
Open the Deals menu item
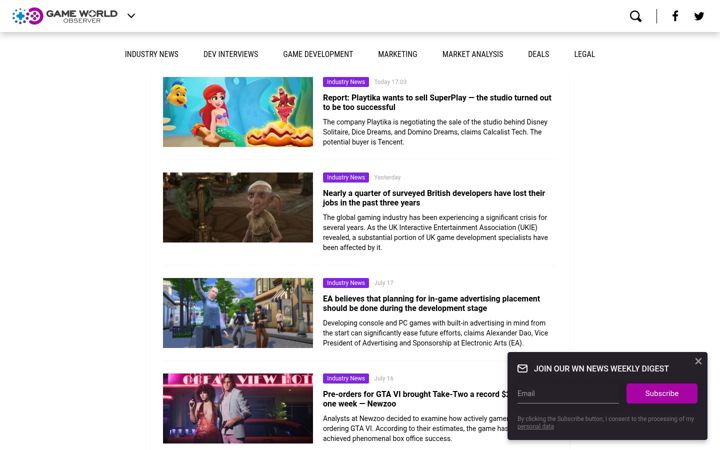coord(538,54)
